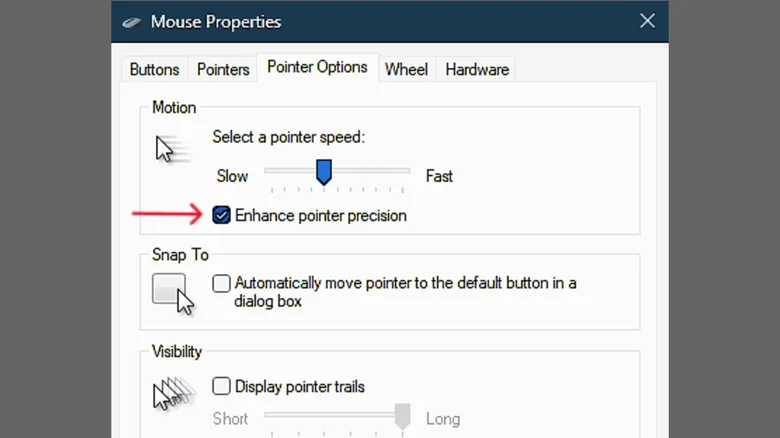Click the pointer speed motion icon
This screenshot has height=438, width=780.
172,149
